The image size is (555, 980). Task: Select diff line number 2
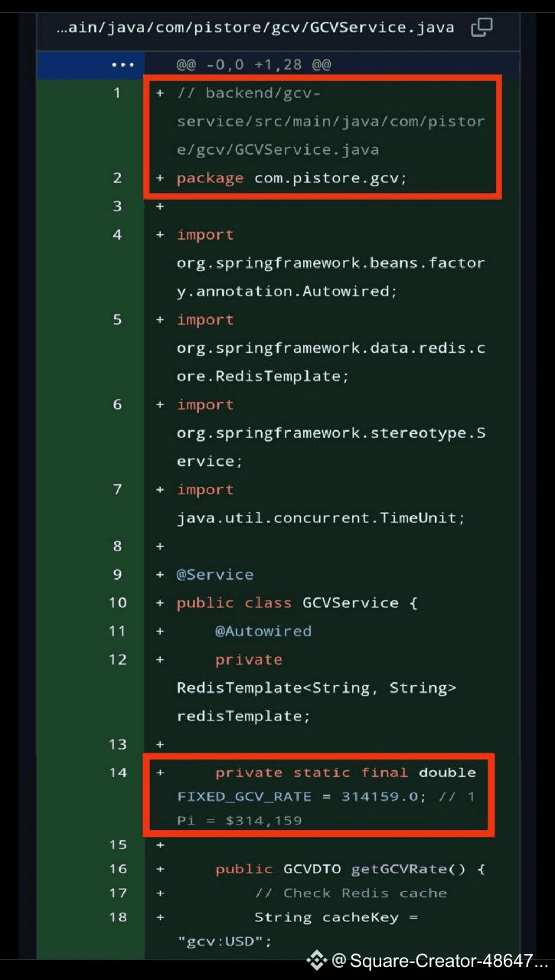[x=117, y=178]
